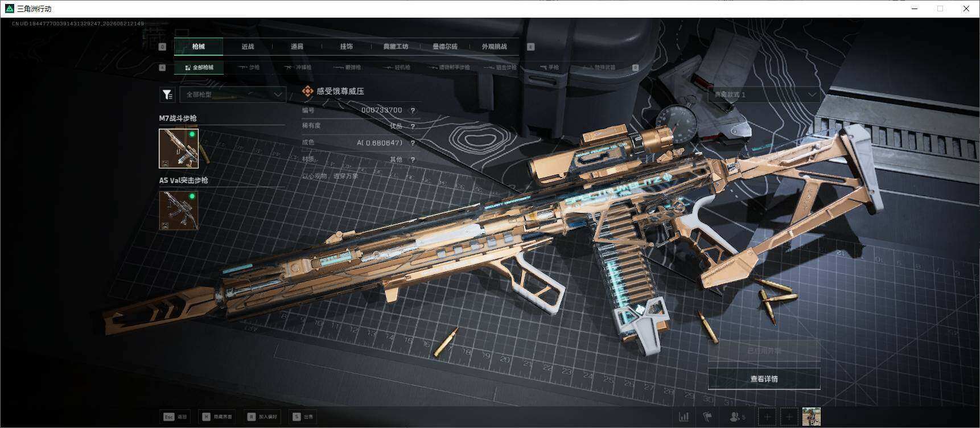Expand the 典藏款式 1 style dropdown
The width and height of the screenshot is (980, 428).
tap(764, 94)
